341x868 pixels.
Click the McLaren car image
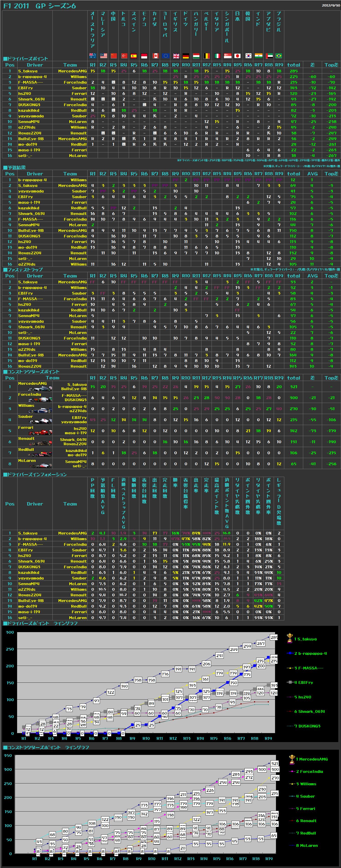pos(41,466)
